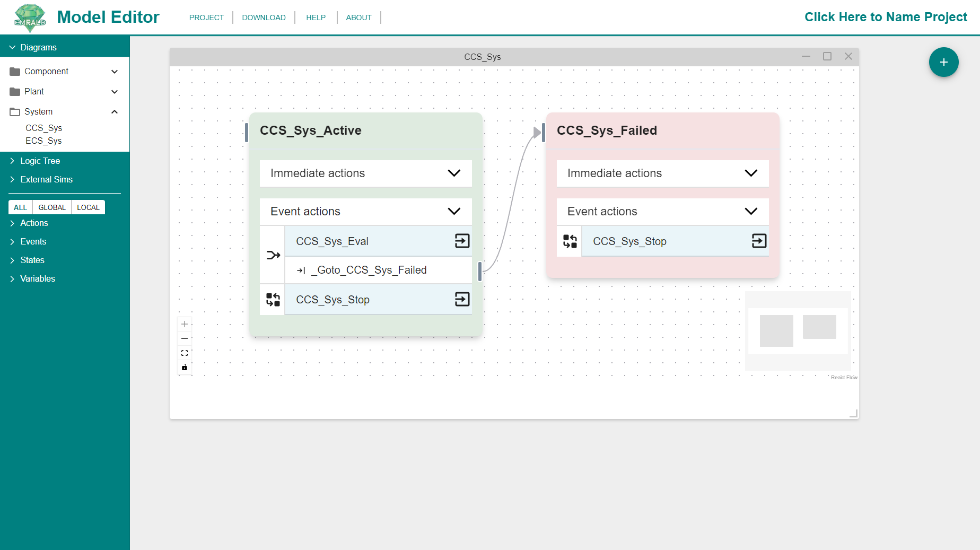Fit diagram view to screen
Screen dimensions: 980x550
185,353
